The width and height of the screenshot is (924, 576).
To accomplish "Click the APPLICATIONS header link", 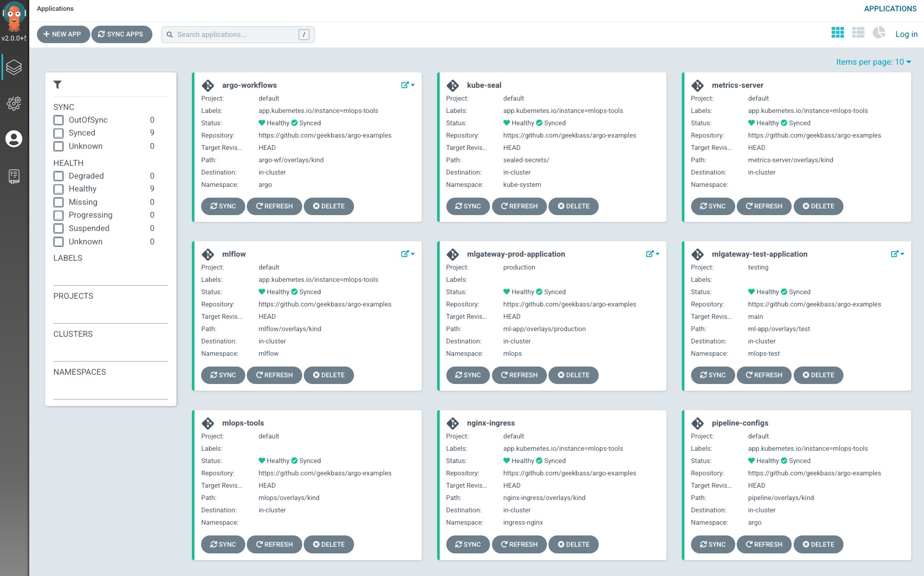I will click(890, 9).
